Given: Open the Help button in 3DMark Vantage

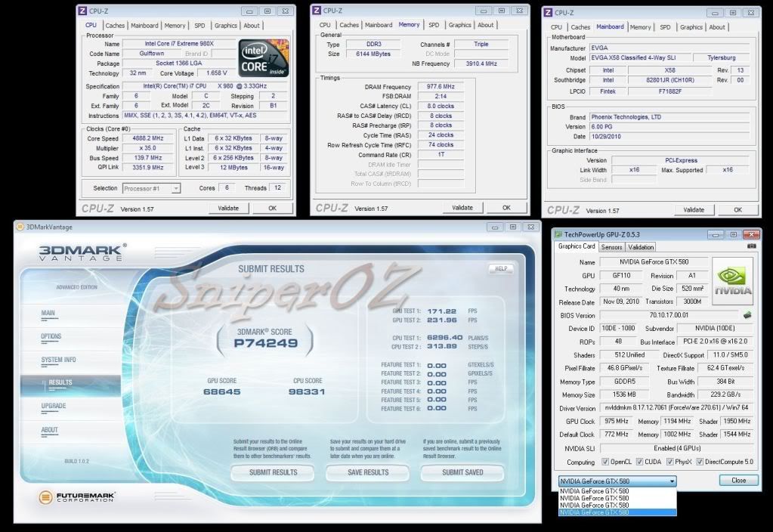Looking at the screenshot, I should [500, 268].
